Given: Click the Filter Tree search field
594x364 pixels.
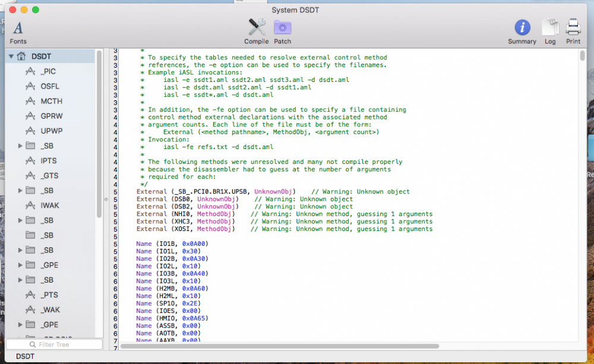Looking at the screenshot, I should (x=54, y=344).
